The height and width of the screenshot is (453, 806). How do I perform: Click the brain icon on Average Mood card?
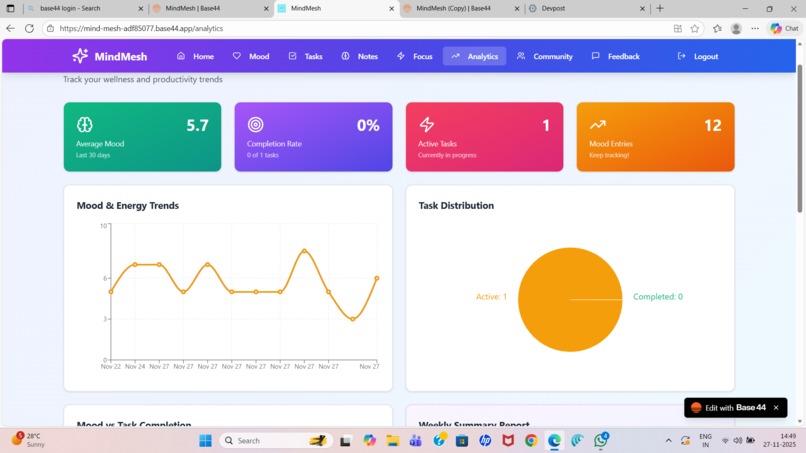click(85, 124)
